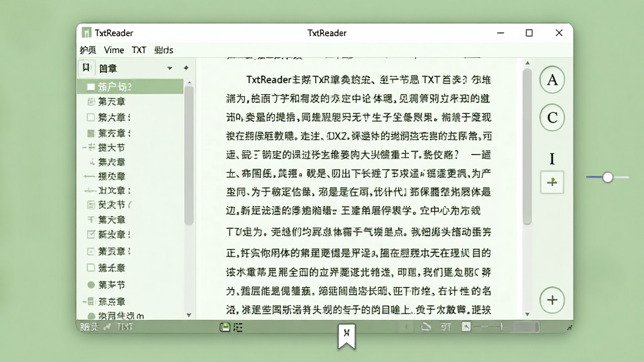Click the leftmost status bar label
This screenshot has height=362, width=644.
point(89,327)
